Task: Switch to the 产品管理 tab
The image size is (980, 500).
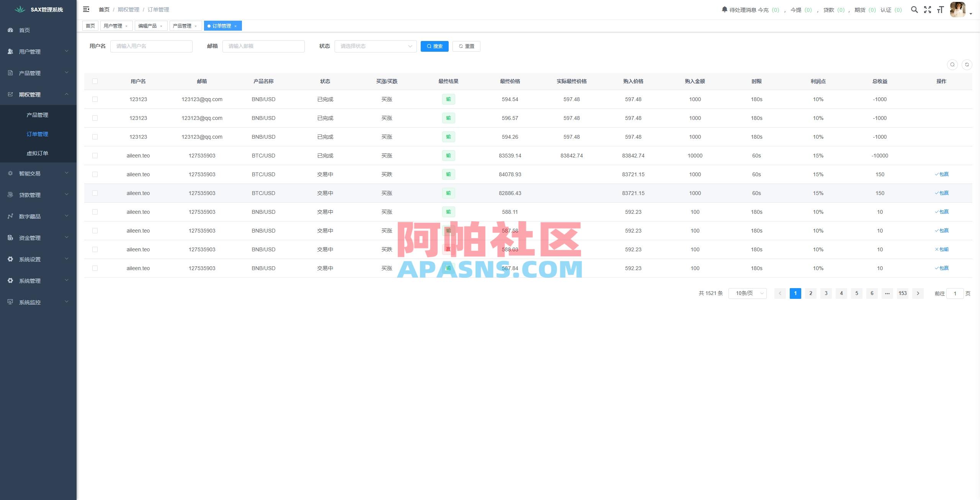Action: (183, 26)
